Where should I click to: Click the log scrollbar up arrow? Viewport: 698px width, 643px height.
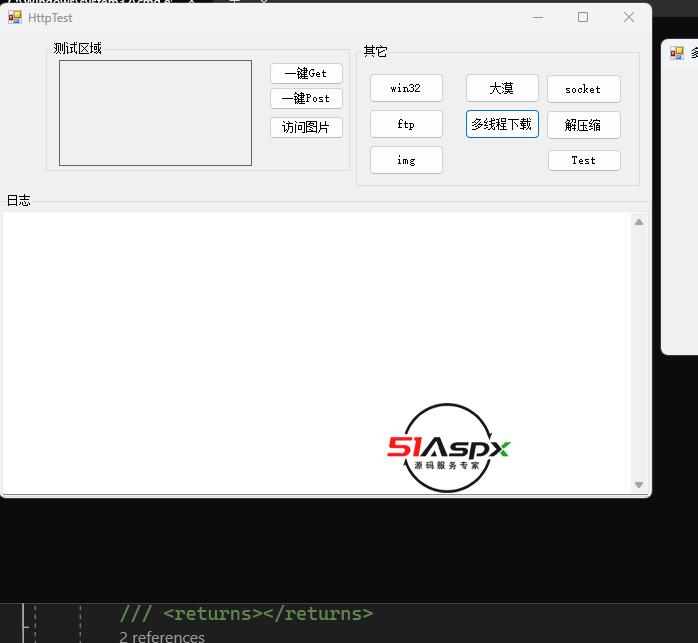tap(639, 222)
